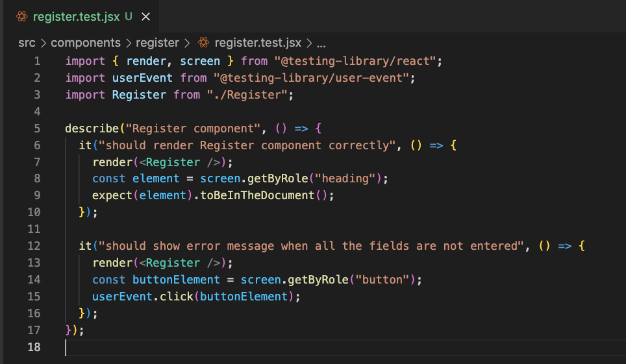The image size is (626, 364).
Task: Expand the chevron after src in breadcrumb
Action: coord(44,43)
